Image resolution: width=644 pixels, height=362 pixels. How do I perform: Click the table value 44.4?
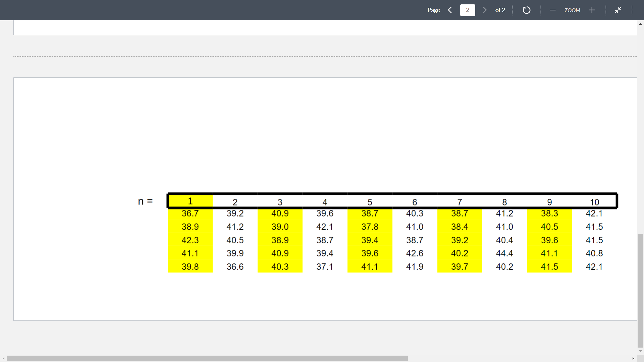click(x=504, y=253)
